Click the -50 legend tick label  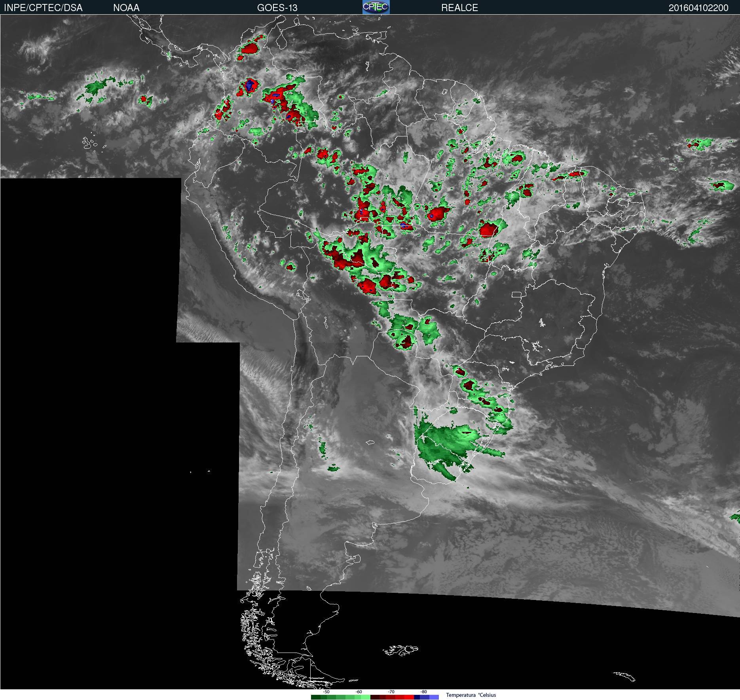(326, 692)
